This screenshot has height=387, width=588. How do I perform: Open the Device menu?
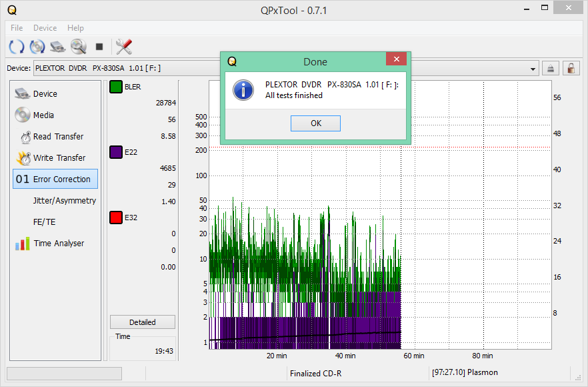(45, 28)
